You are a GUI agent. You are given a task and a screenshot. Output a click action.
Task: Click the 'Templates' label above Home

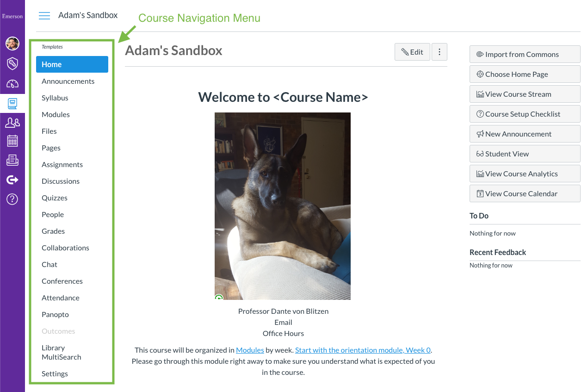coord(52,47)
